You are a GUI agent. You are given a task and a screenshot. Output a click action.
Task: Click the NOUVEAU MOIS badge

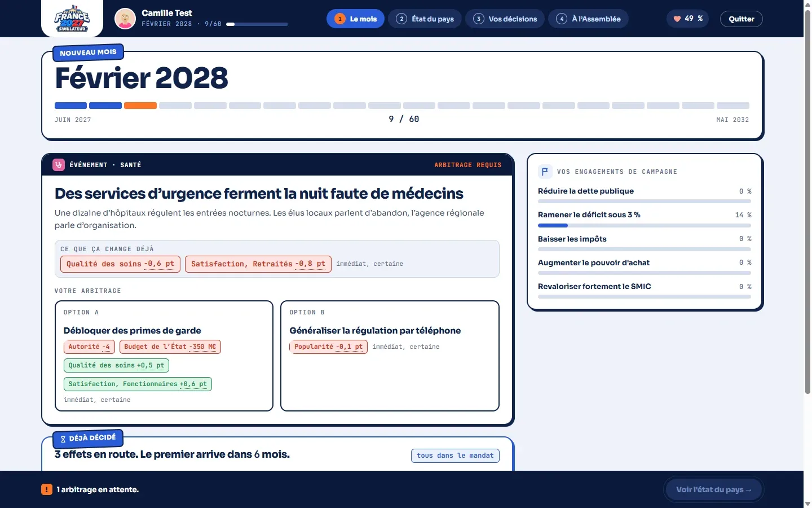[x=88, y=52]
